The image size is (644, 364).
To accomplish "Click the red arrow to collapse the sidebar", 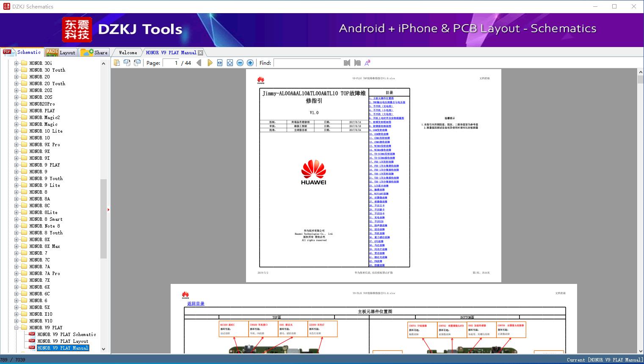I will (108, 209).
